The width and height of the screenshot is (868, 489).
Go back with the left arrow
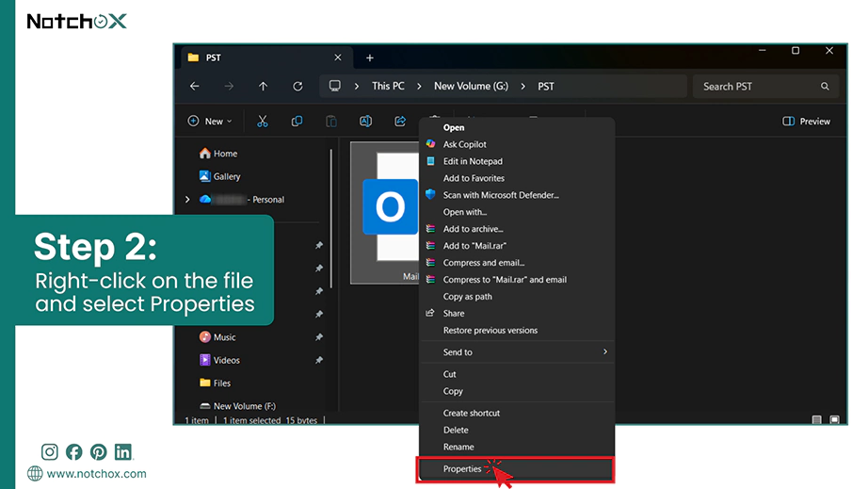[x=194, y=87]
